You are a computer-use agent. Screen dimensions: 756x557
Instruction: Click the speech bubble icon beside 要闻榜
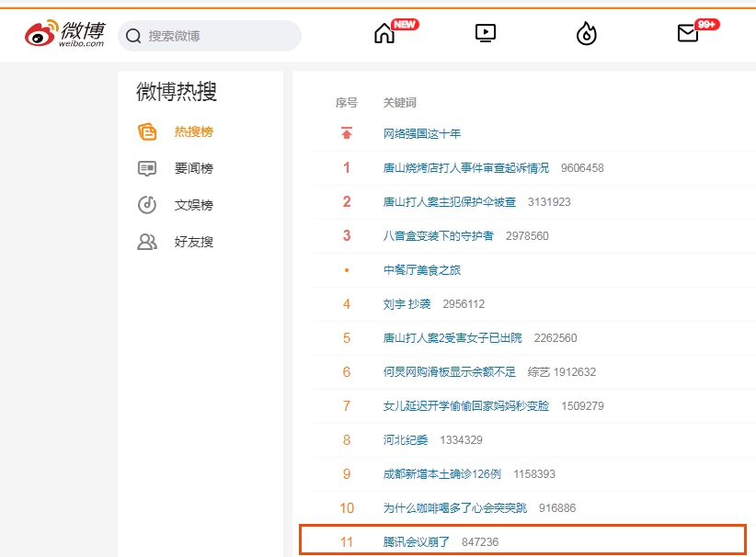coord(147,168)
